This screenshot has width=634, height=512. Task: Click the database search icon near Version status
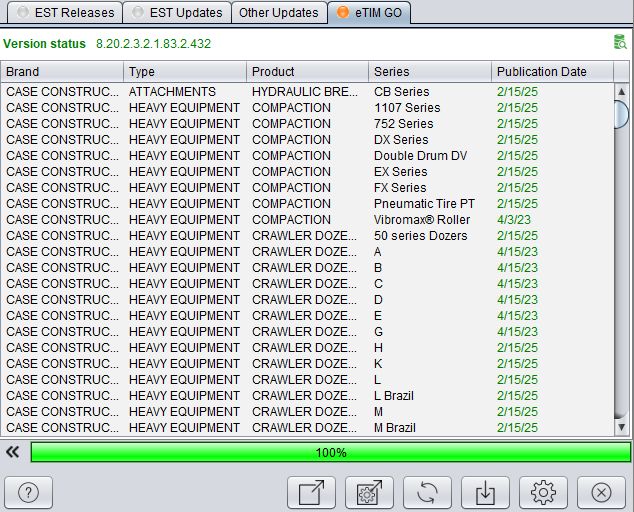[x=619, y=42]
